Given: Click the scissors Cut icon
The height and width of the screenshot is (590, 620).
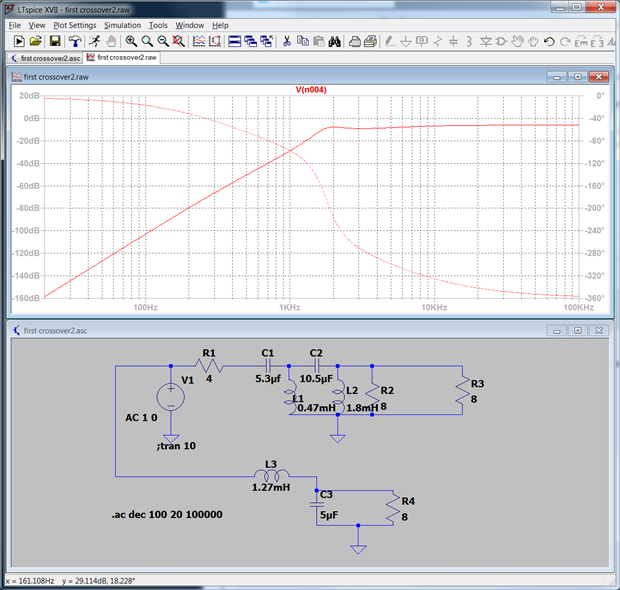Looking at the screenshot, I should pyautogui.click(x=286, y=41).
